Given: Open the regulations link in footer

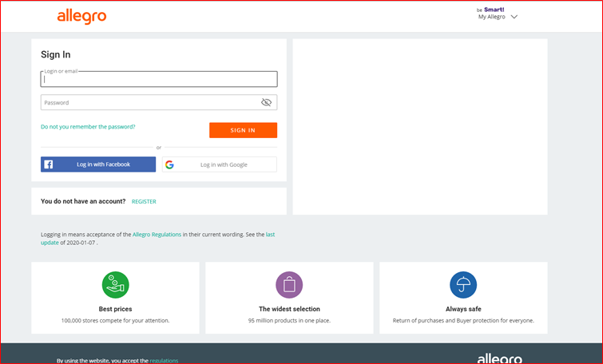Looking at the screenshot, I should tap(164, 361).
